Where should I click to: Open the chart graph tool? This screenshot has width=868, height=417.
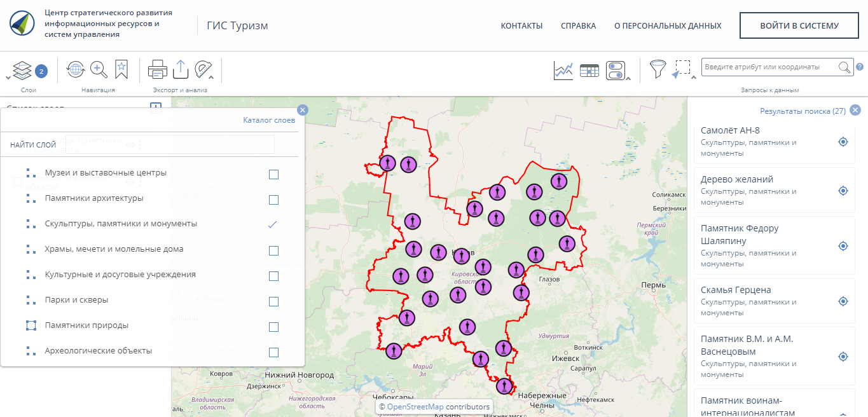coord(563,70)
